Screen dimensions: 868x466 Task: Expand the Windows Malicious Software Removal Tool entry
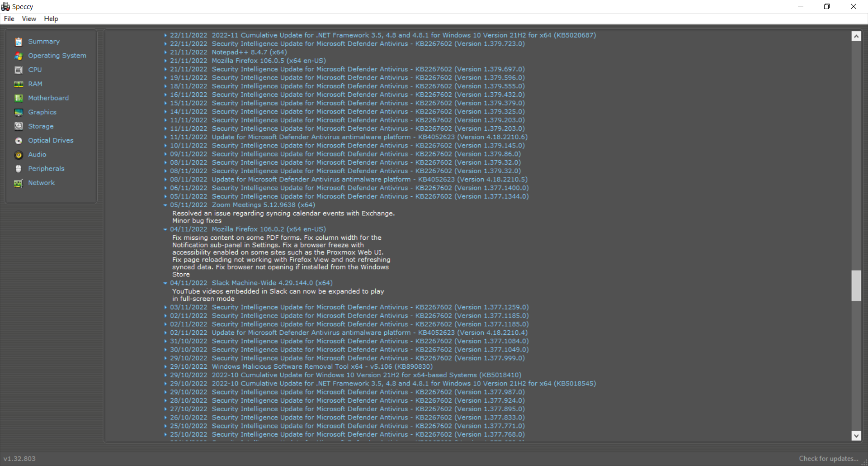point(165,366)
